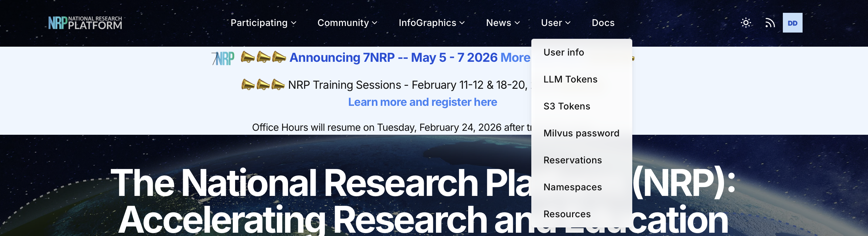The width and height of the screenshot is (868, 236).
Task: Open the News dropdown menu
Action: (503, 23)
